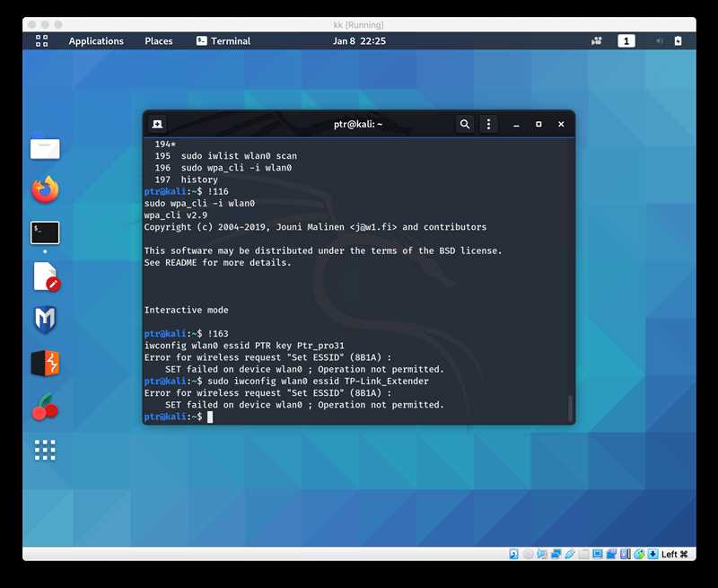Screen dimensions: 718x588
Task: Click the 'wpa_cli v2.9' line
Action: (x=175, y=215)
